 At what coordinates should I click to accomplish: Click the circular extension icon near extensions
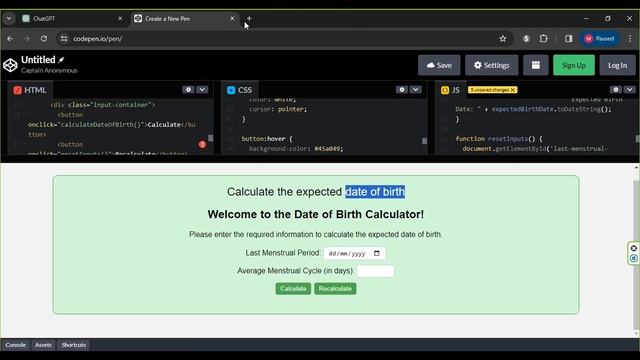point(526,39)
